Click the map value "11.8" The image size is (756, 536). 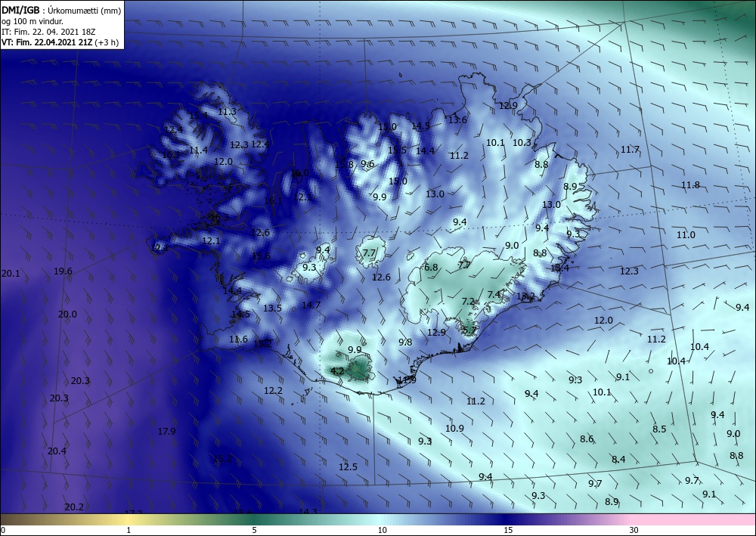click(690, 184)
